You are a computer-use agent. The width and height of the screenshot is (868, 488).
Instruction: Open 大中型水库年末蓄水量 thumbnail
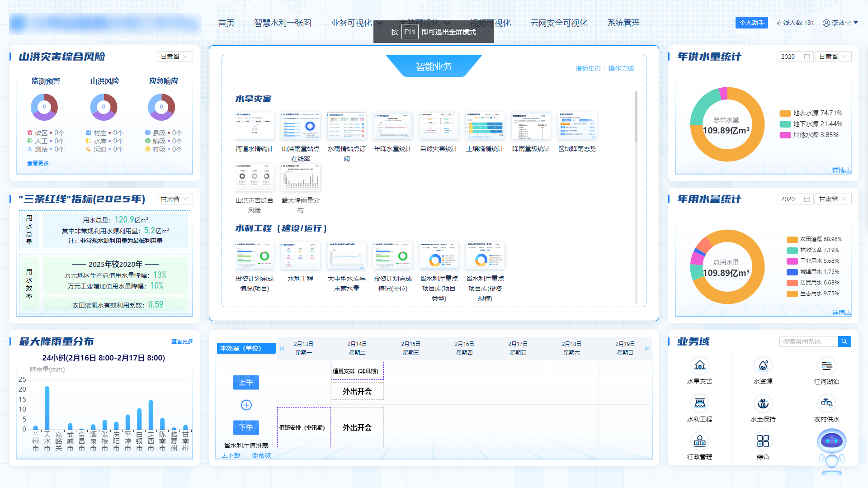(347, 255)
